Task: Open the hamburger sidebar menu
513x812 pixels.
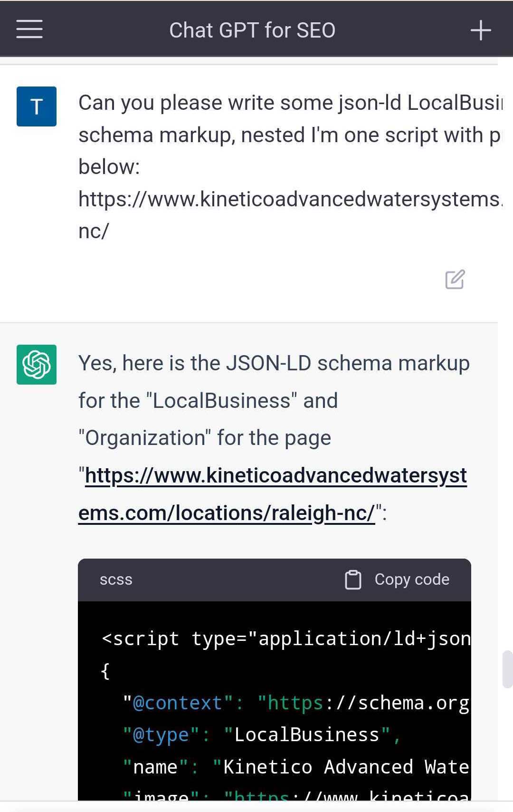Action: click(x=29, y=29)
